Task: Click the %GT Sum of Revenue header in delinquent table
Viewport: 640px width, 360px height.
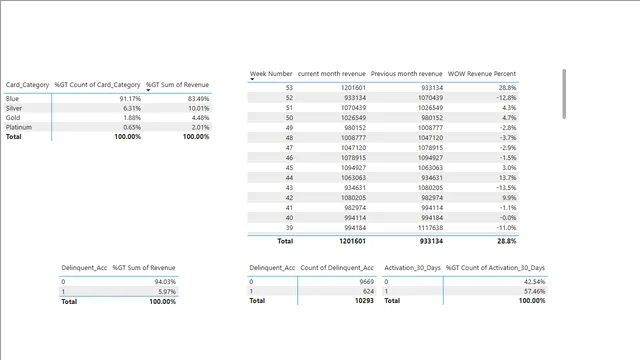Action: [x=144, y=268]
